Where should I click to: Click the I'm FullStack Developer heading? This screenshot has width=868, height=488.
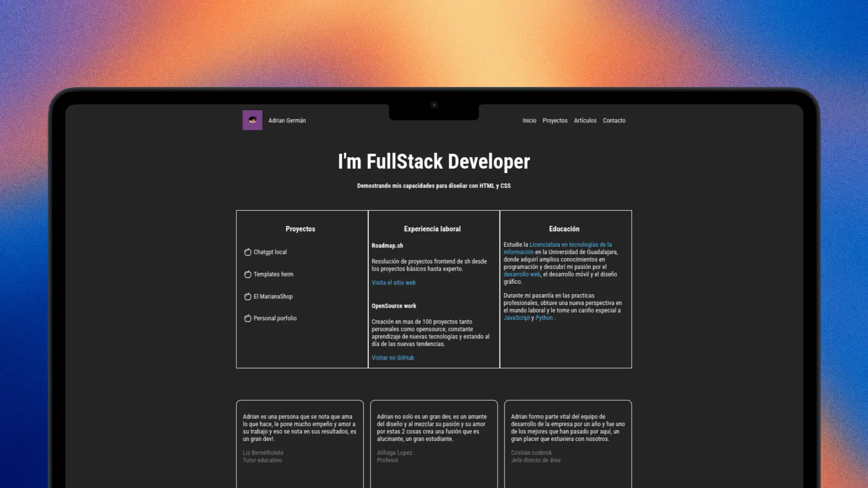click(434, 162)
